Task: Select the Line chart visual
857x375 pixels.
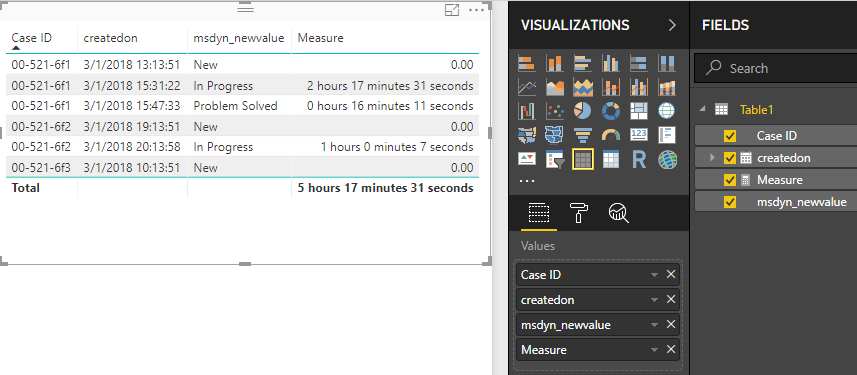Action: (x=526, y=87)
